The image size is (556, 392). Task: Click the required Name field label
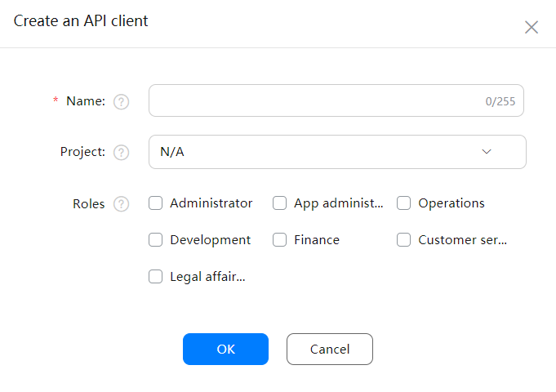click(x=86, y=101)
